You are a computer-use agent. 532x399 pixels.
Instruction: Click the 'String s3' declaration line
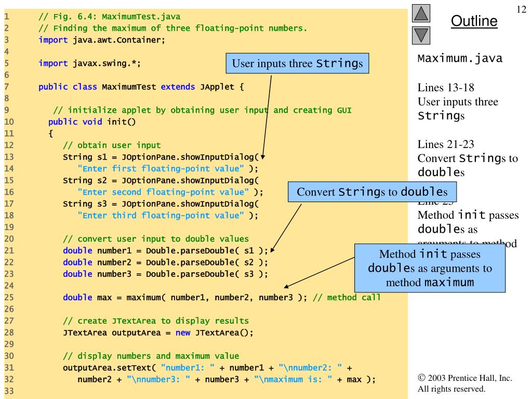161,204
